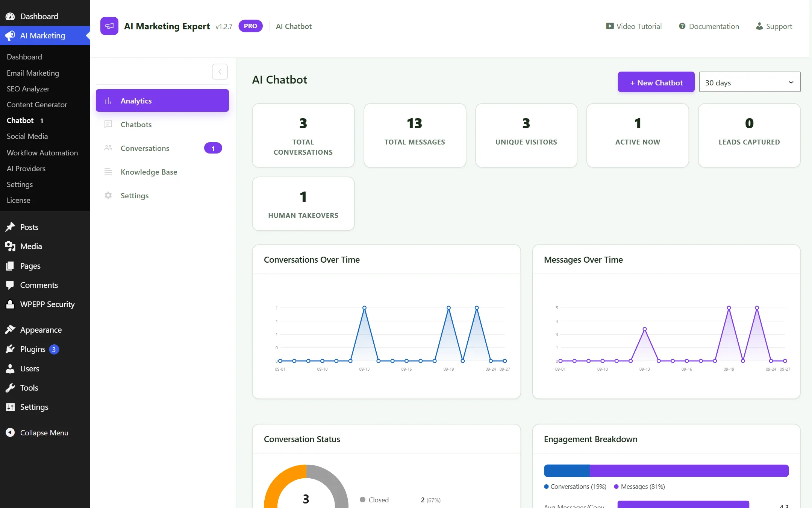The height and width of the screenshot is (508, 812).
Task: Click the AI Marketing Expert megaphone logo
Action: (109, 26)
